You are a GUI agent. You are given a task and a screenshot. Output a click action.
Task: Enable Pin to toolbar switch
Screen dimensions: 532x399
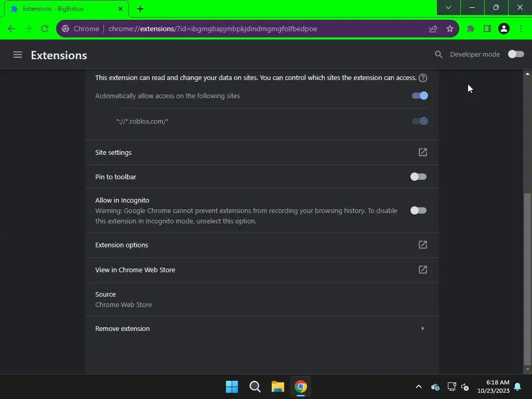(x=418, y=177)
